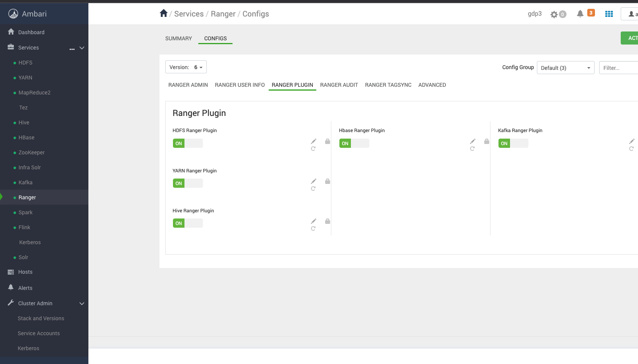
Task: Open the RANGER TAGSYNC tab
Action: tap(388, 85)
